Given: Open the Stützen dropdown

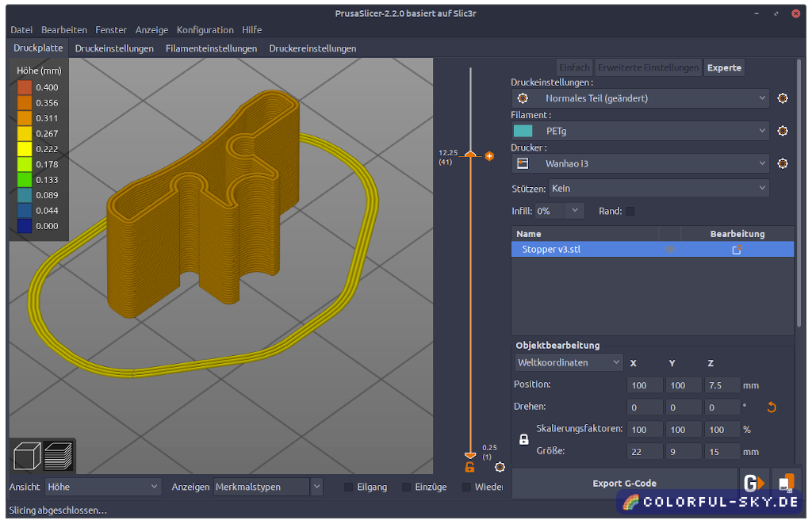Looking at the screenshot, I should click(x=659, y=189).
